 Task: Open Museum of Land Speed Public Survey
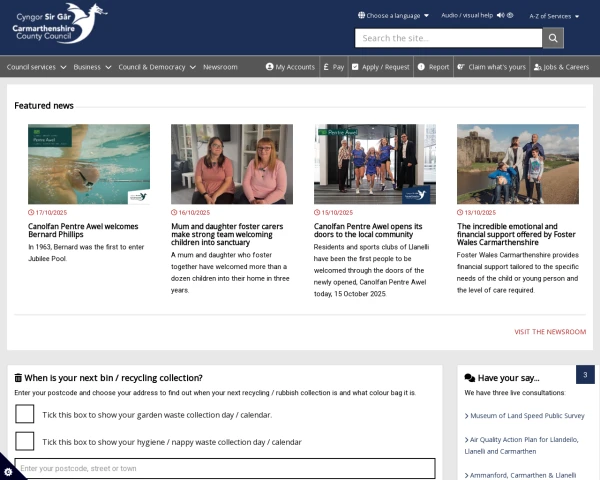528,415
